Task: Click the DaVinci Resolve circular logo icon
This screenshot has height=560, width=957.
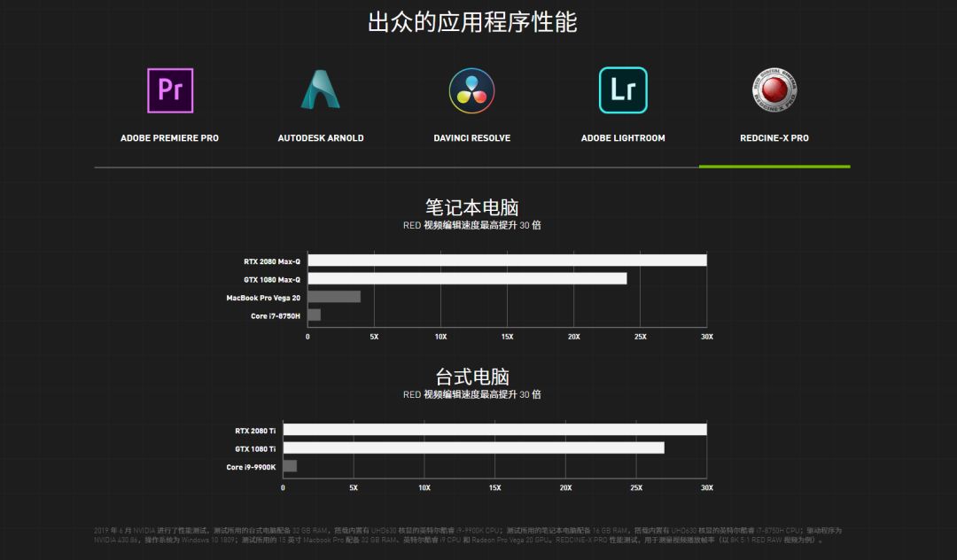Action: tap(471, 90)
